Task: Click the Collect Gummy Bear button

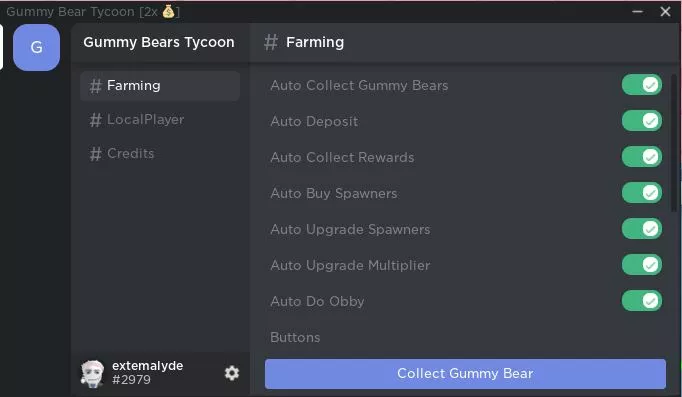Action: click(x=465, y=374)
